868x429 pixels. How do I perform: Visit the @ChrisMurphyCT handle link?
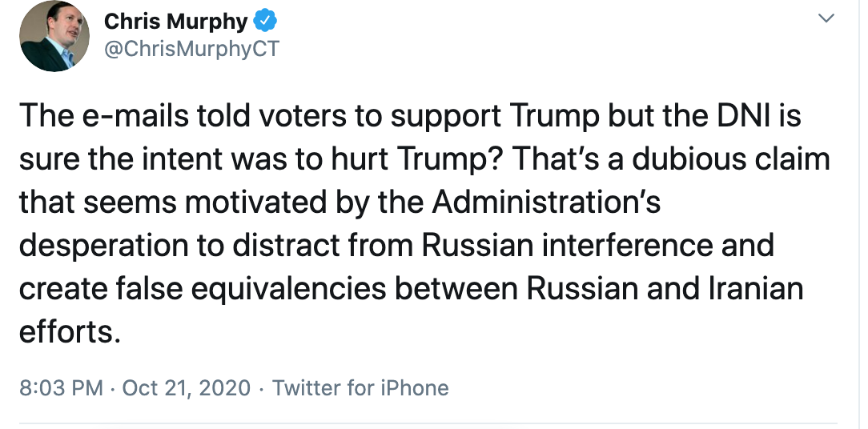pos(191,49)
